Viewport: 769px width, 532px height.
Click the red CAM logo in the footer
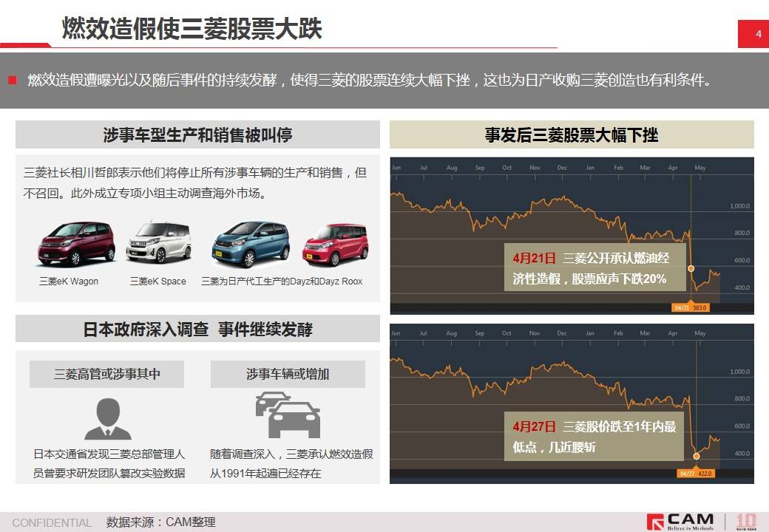[x=680, y=521]
